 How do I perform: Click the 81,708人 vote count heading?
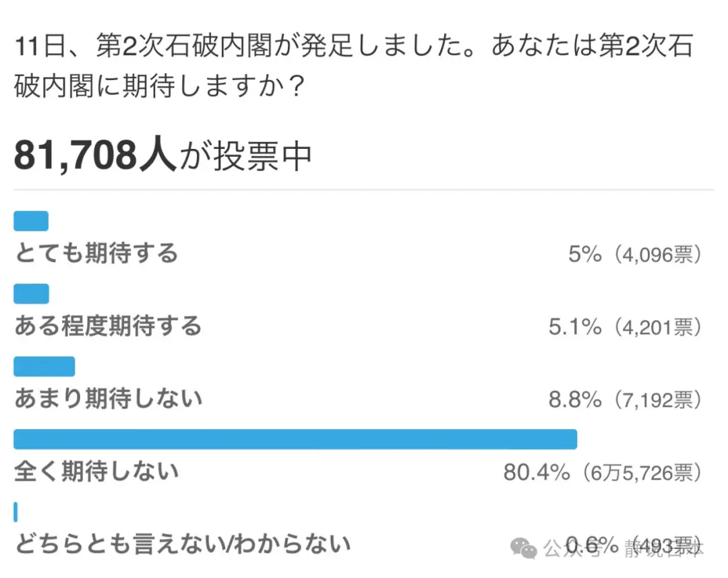tap(95, 154)
